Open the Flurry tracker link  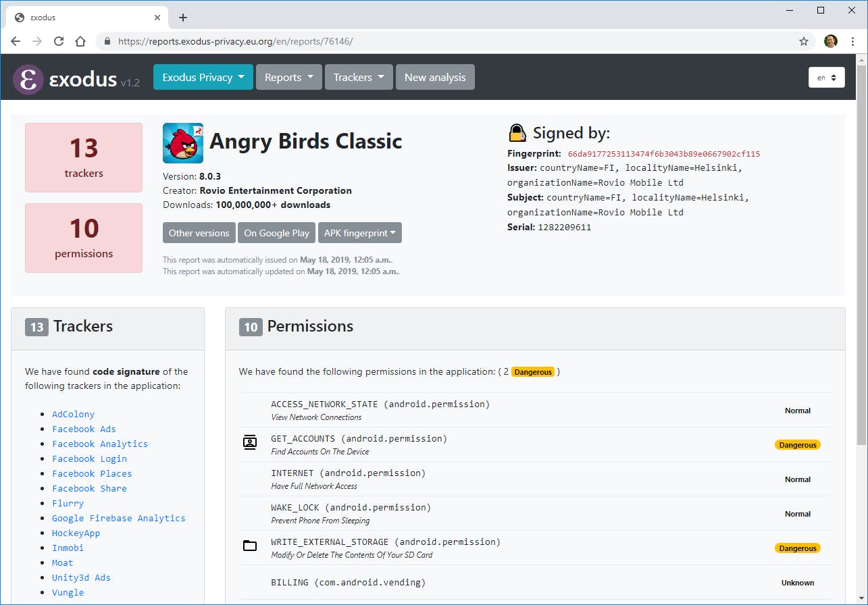(x=68, y=503)
